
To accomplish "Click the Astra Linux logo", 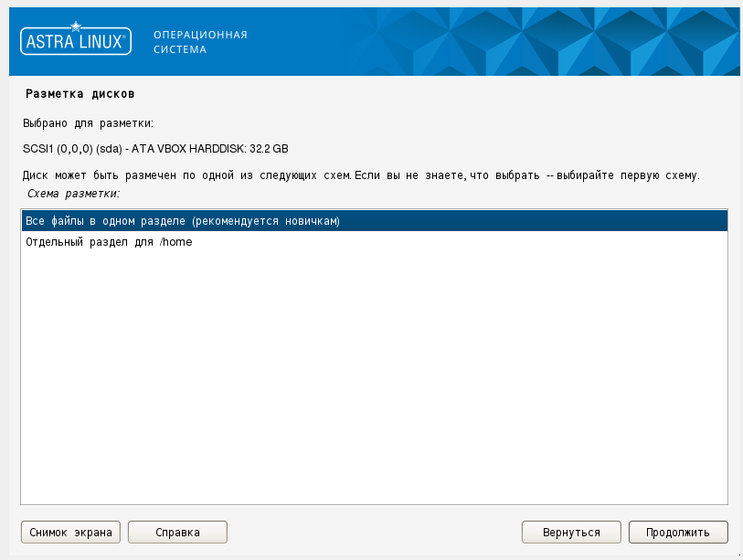I will tap(76, 39).
